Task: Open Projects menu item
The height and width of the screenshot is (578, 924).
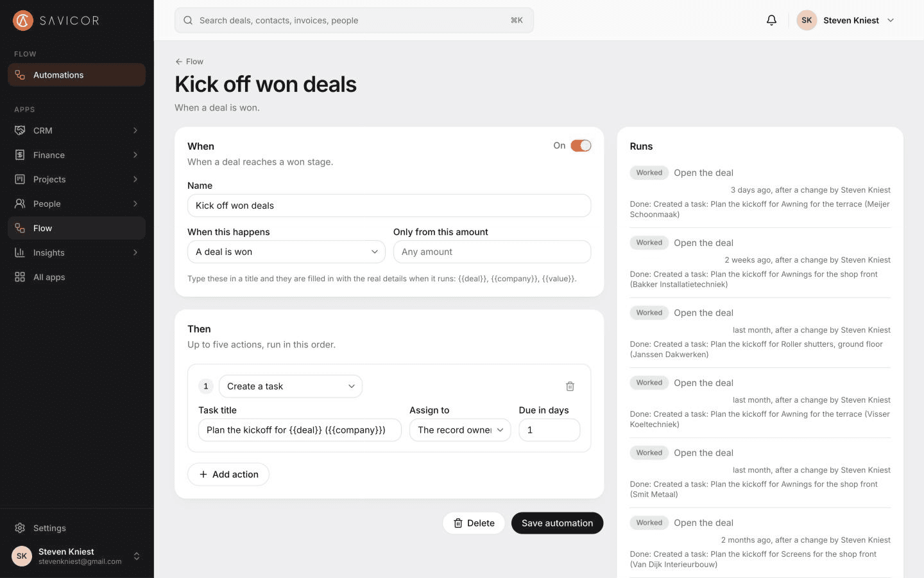Action: (76, 179)
